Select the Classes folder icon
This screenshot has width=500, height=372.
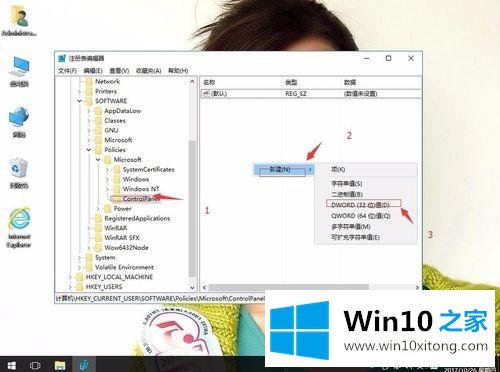(98, 121)
